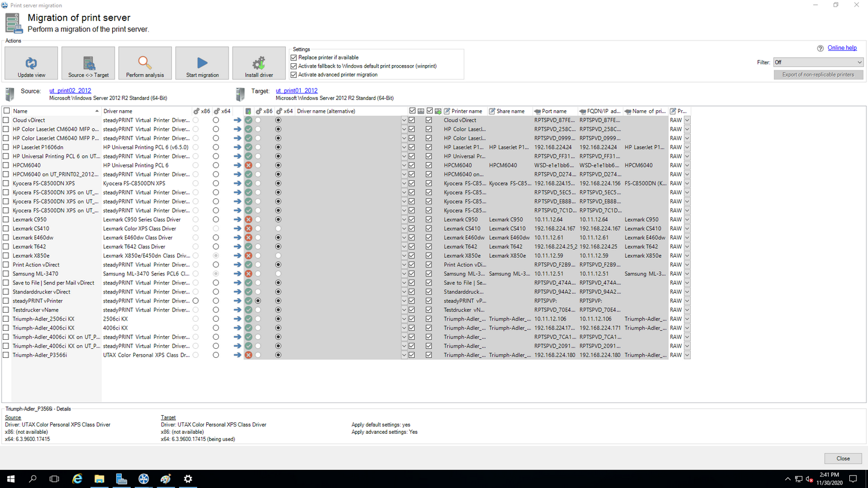Toggle Activate advanced printer migration checkbox
868x488 pixels.
(x=294, y=75)
